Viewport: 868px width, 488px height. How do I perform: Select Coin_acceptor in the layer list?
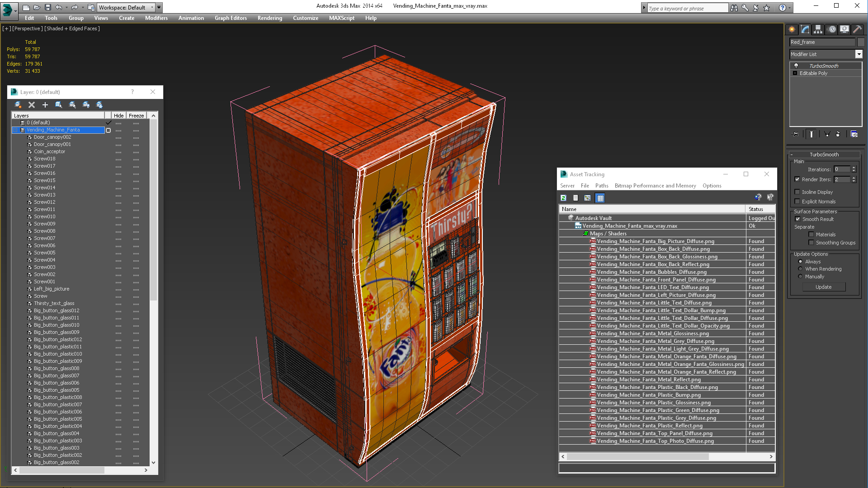49,152
